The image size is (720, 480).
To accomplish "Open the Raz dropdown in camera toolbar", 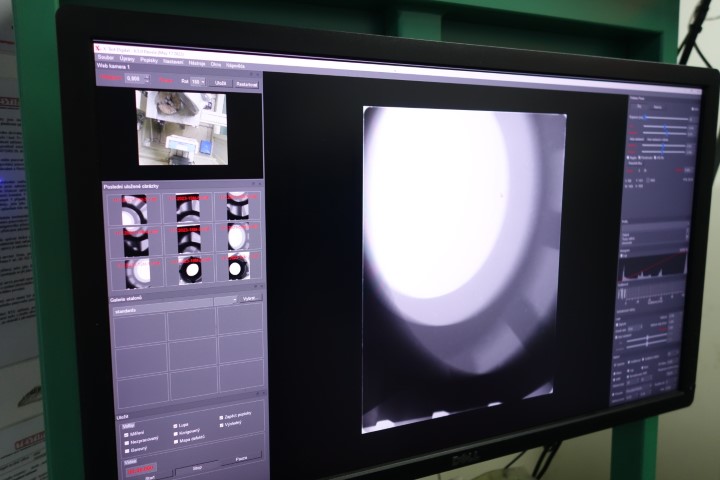I will 197,82.
